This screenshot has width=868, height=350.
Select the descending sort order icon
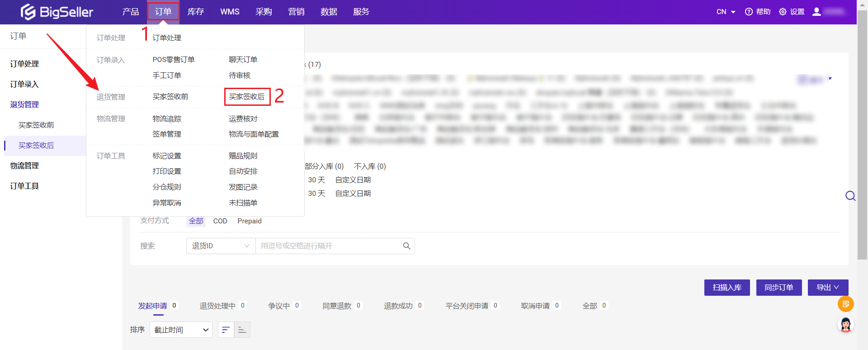226,330
